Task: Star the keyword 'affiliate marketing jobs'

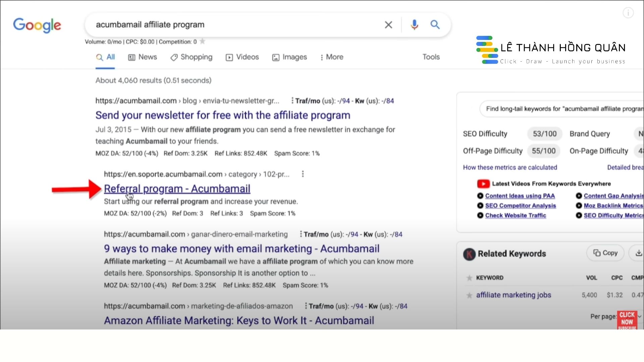Action: [x=469, y=295]
